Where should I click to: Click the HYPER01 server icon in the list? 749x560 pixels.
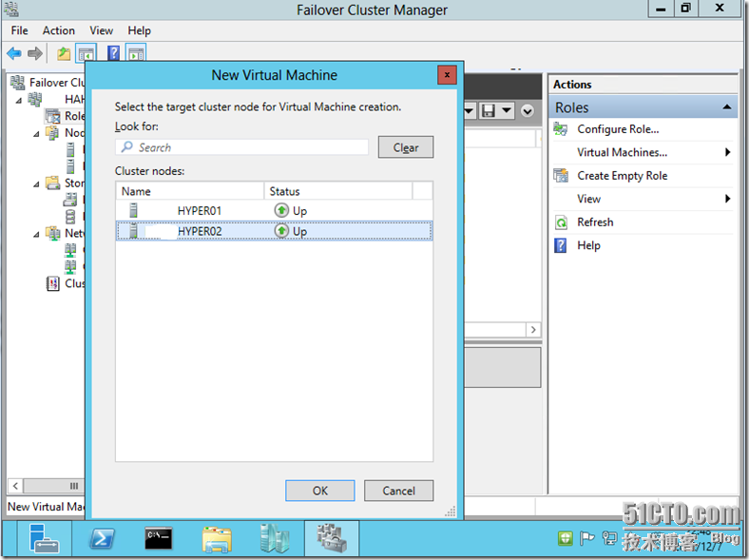pyautogui.click(x=134, y=210)
